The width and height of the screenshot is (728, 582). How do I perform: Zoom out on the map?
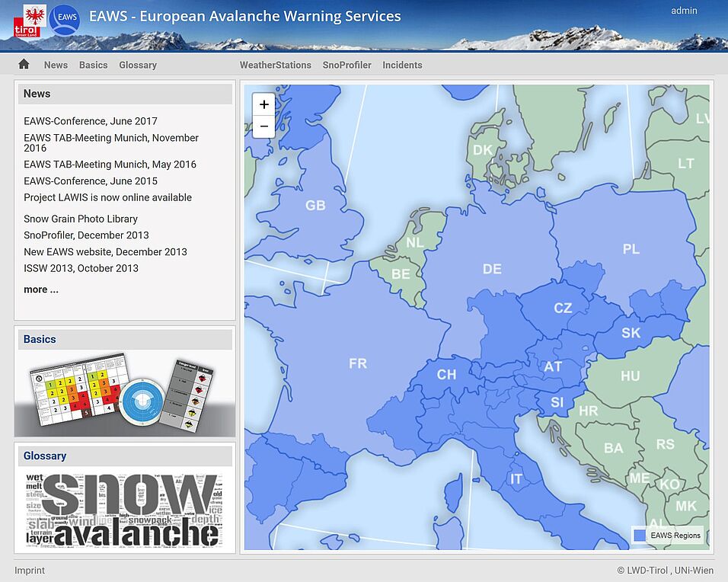point(263,126)
